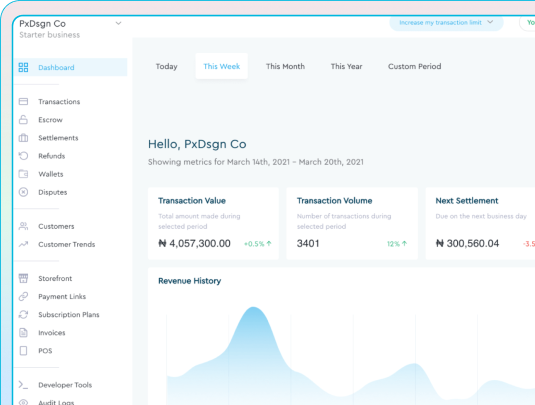Image resolution: width=535 pixels, height=405 pixels.
Task: Click the ₦ 300,560.04 settlement amount
Action: click(x=467, y=243)
